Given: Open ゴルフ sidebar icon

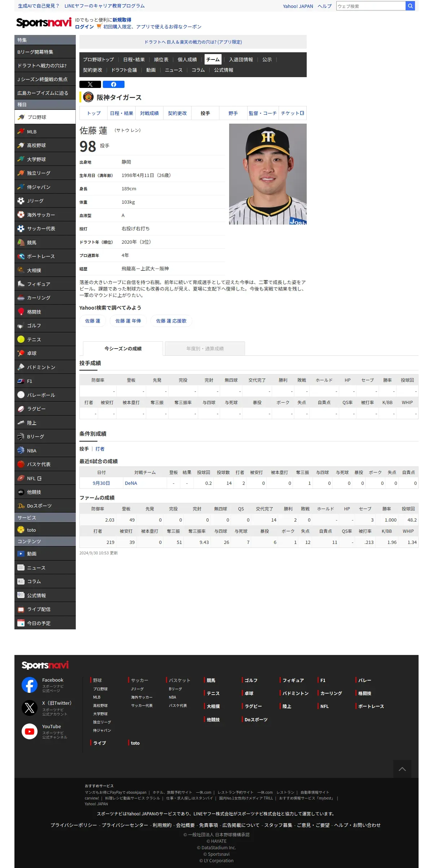Looking at the screenshot, I should click(21, 325).
